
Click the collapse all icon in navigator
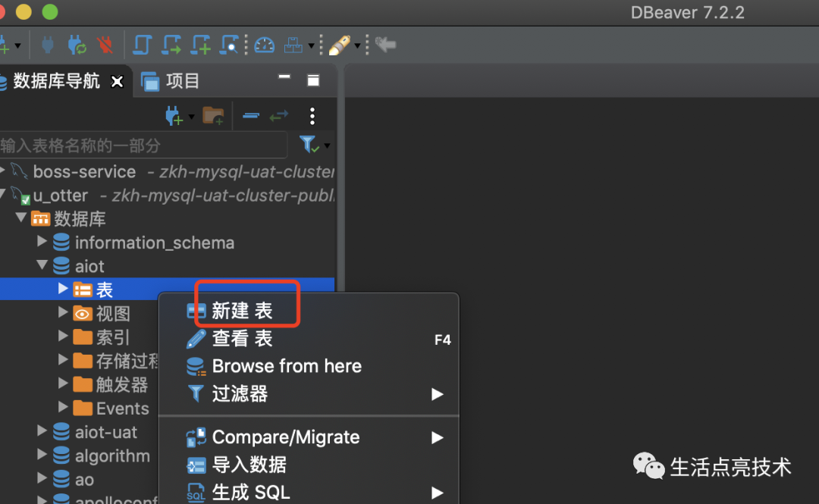pos(251,115)
